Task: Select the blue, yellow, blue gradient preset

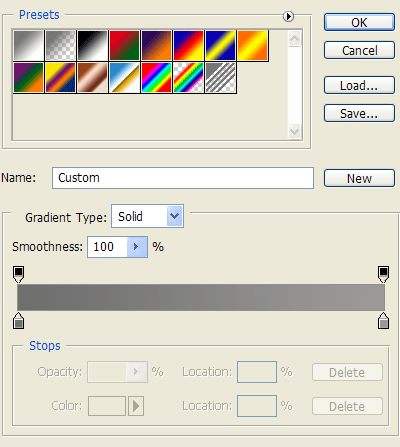Action: coord(221,46)
